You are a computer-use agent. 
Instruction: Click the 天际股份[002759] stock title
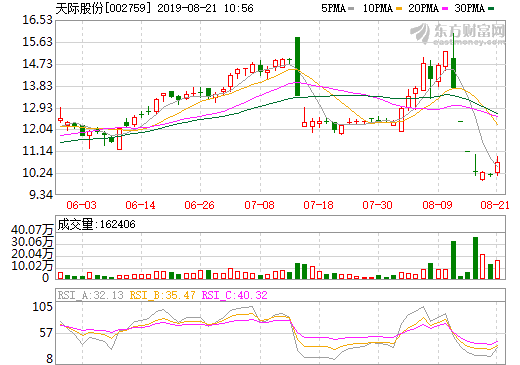[x=101, y=8]
